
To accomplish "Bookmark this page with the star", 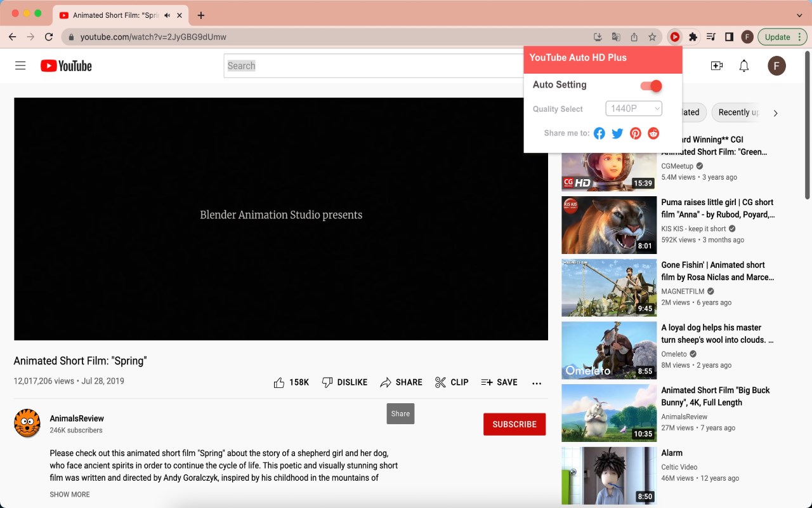I will 652,37.
